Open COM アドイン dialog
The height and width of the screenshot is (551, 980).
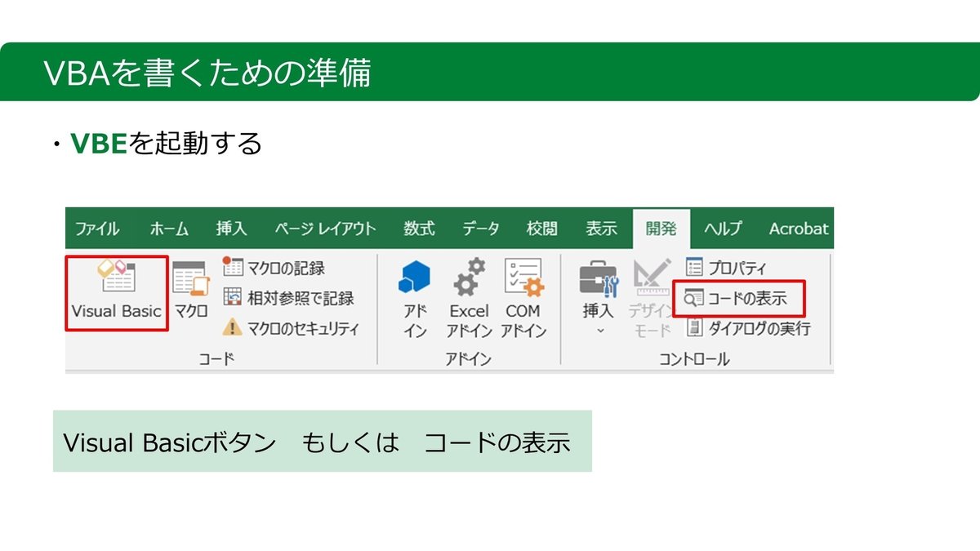point(523,299)
